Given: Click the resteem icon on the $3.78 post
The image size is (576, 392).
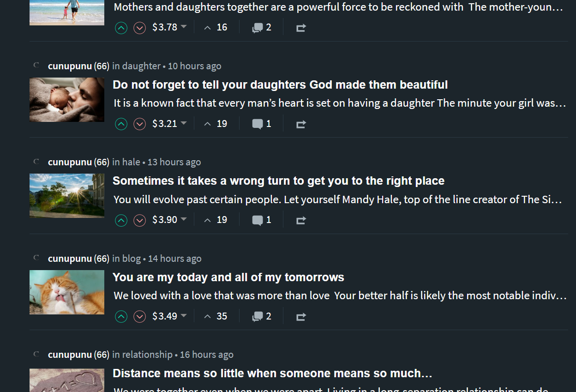Looking at the screenshot, I should point(301,28).
